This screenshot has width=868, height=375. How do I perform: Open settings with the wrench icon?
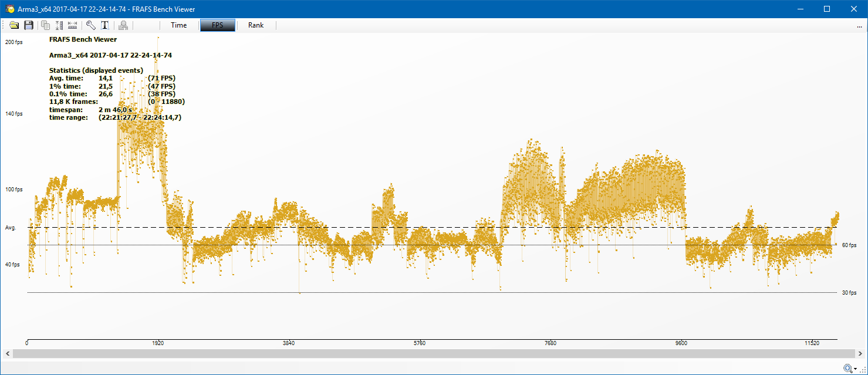click(91, 25)
